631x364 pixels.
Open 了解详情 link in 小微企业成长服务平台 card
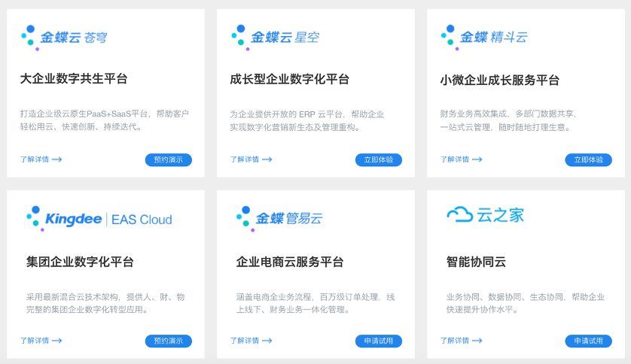pos(461,159)
